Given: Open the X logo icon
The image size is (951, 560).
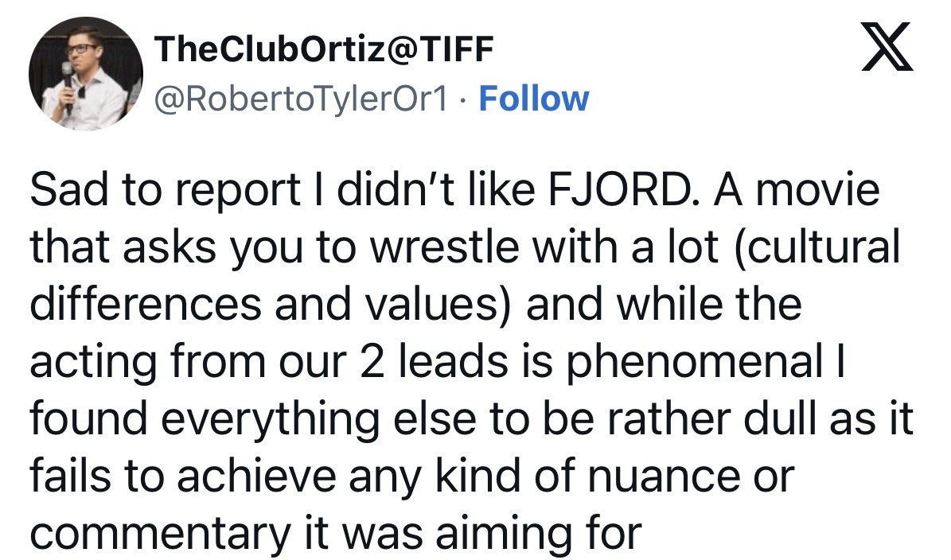Looking at the screenshot, I should (887, 47).
